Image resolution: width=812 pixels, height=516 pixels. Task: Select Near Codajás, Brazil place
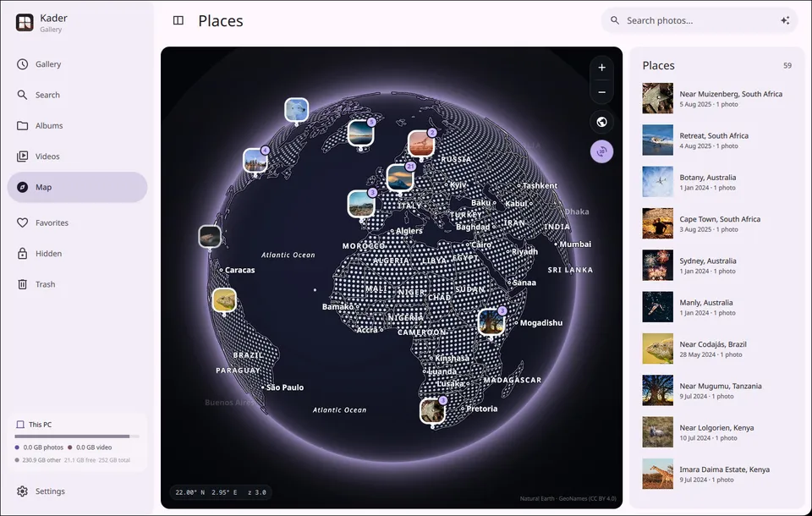point(716,349)
